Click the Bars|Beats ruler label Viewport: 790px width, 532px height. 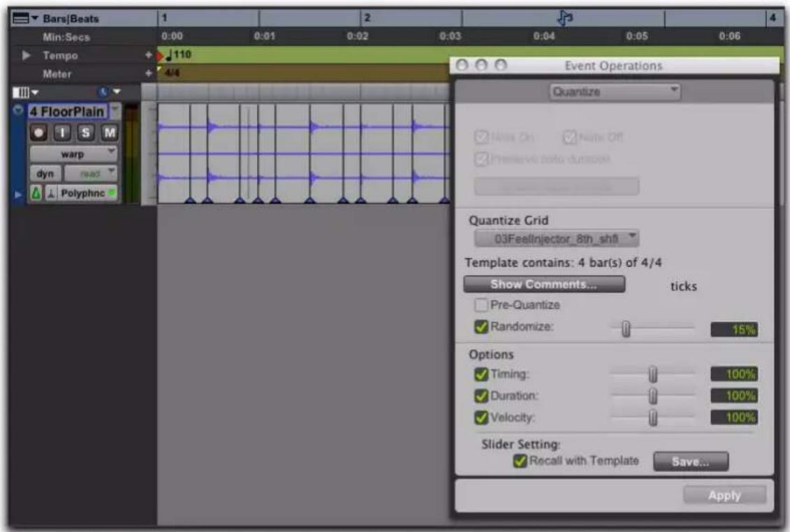click(71, 19)
